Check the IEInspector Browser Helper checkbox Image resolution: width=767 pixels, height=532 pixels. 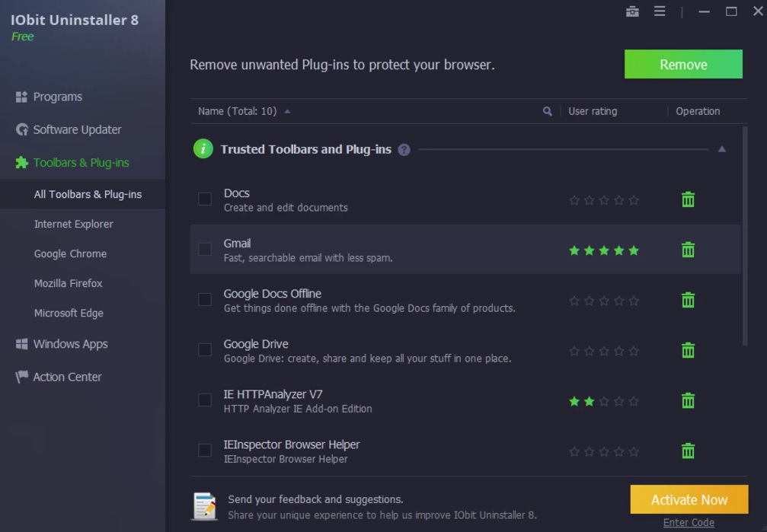point(204,450)
